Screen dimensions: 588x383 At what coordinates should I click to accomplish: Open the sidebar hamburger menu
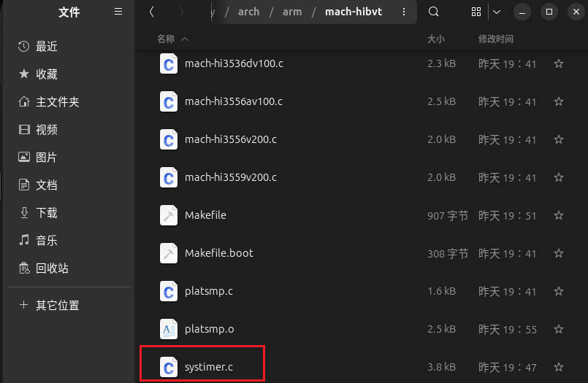(118, 12)
